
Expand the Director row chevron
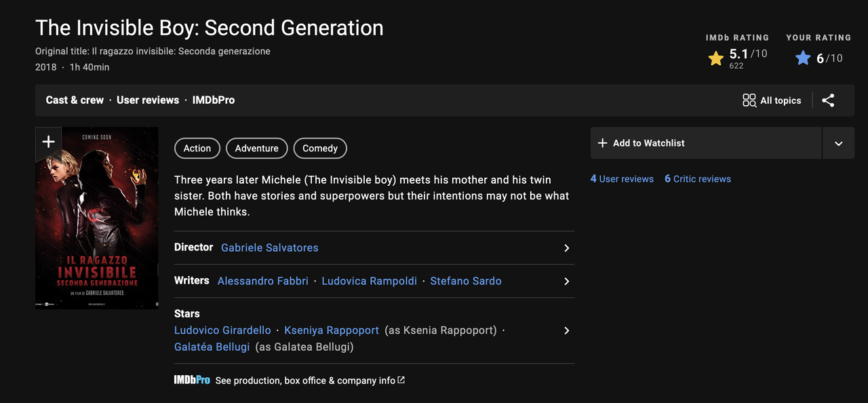(x=566, y=248)
